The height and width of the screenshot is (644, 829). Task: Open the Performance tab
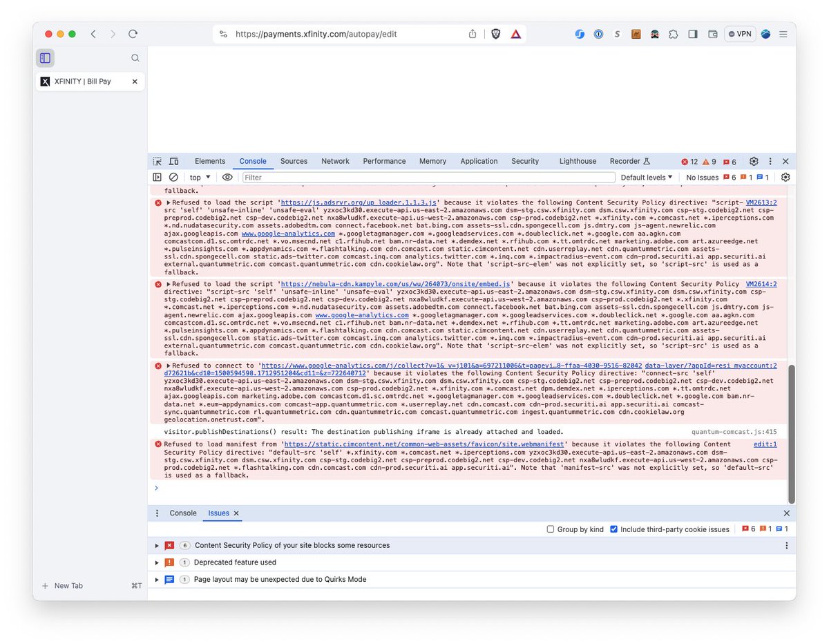pos(384,161)
